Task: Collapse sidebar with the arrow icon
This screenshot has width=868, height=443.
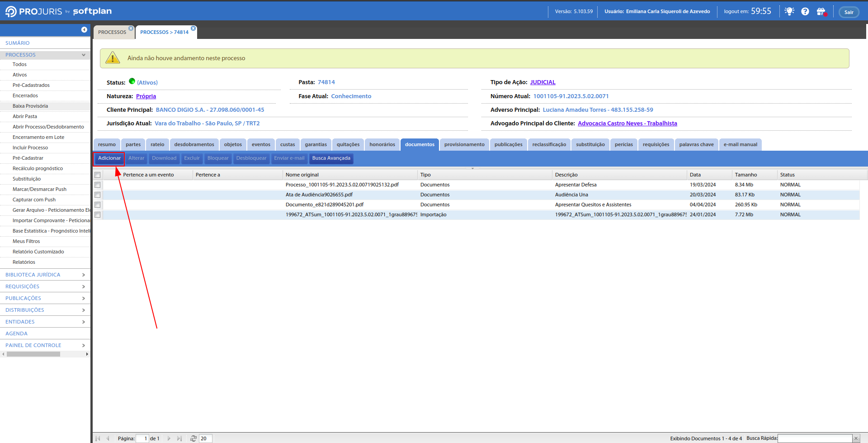Action: tap(84, 29)
